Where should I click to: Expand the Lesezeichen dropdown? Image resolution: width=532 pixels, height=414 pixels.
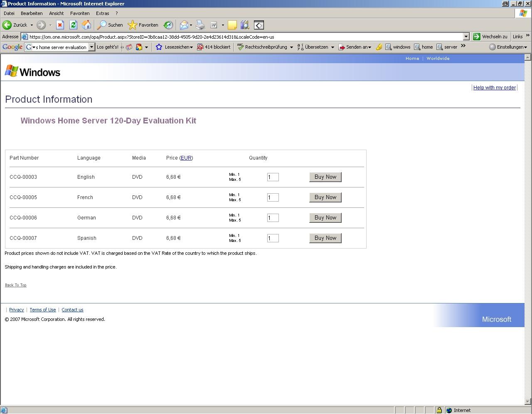click(x=191, y=47)
